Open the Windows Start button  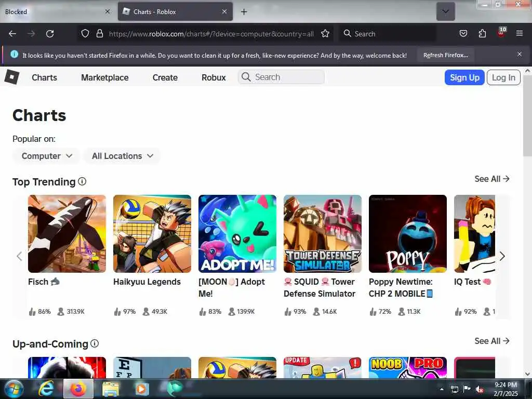click(x=12, y=389)
